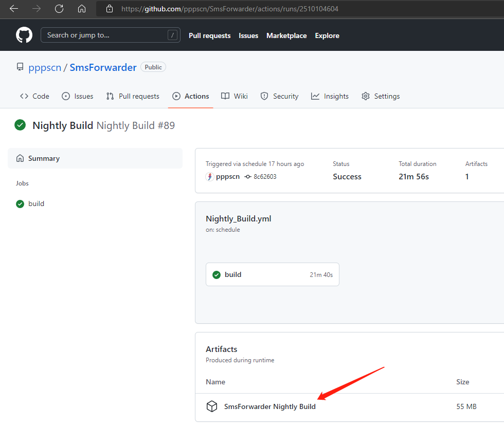The image size is (504, 427).
Task: Click the slash shortcut hint in search
Action: tap(172, 35)
